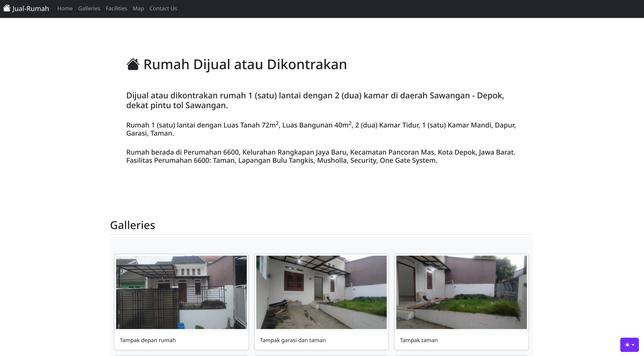Click the Tampak depan rumah caption
This screenshot has width=644, height=356.
(x=147, y=340)
